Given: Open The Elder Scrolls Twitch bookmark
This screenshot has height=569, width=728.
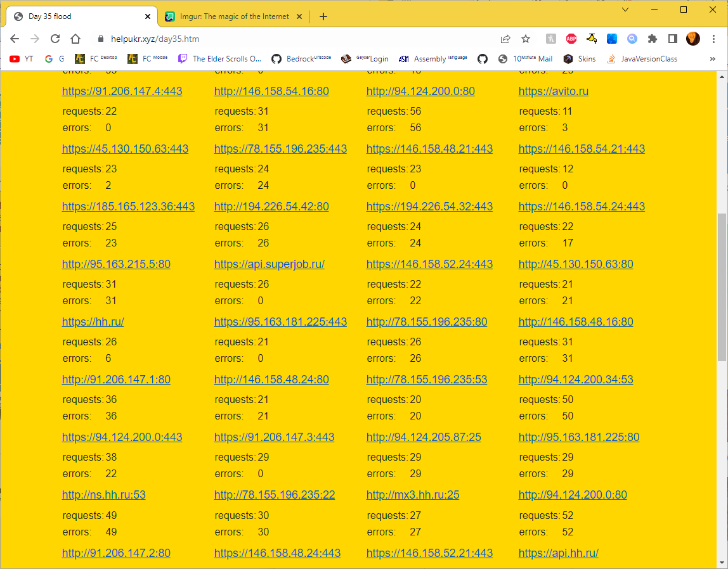Looking at the screenshot, I should (x=220, y=59).
